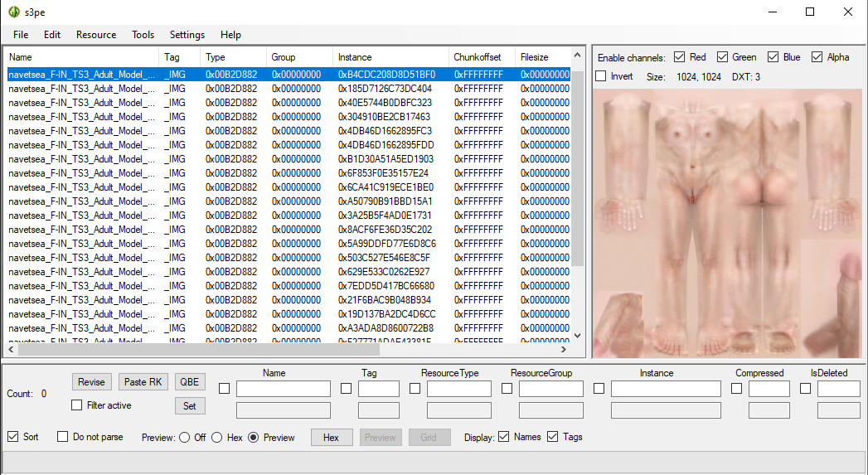The width and height of the screenshot is (868, 475).
Task: Uncheck the Display Names checkbox
Action: pyautogui.click(x=503, y=437)
